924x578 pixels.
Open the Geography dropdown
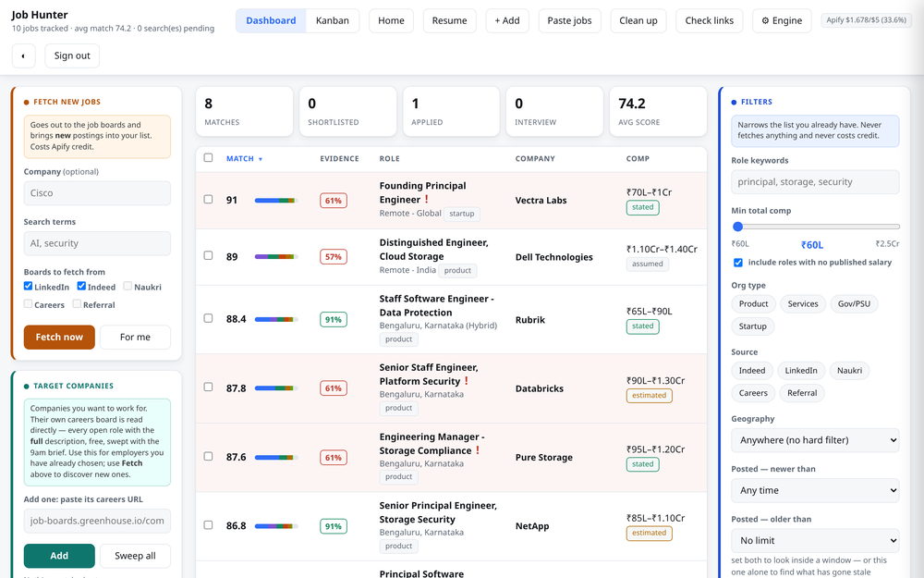[x=815, y=440]
